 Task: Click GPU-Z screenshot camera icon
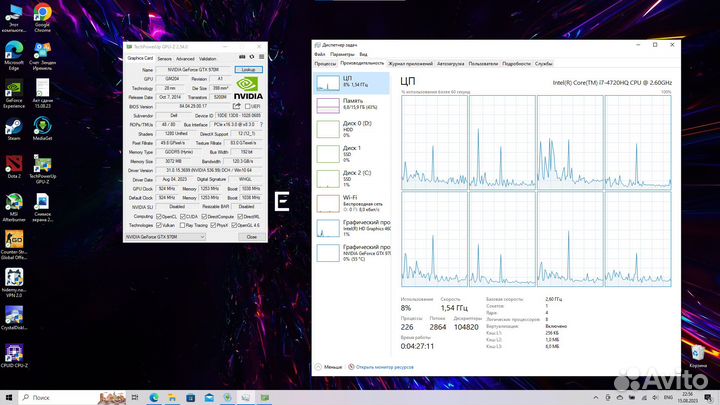click(x=242, y=57)
